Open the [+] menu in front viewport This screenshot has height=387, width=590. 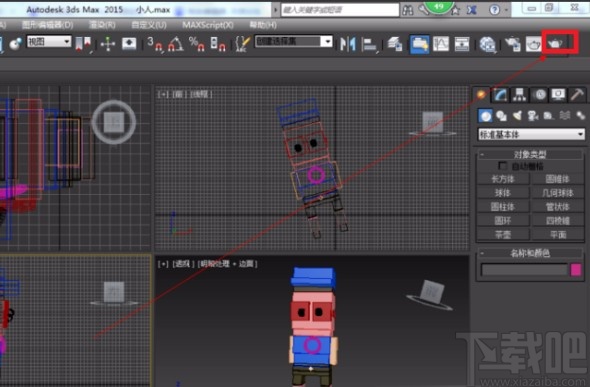click(163, 94)
